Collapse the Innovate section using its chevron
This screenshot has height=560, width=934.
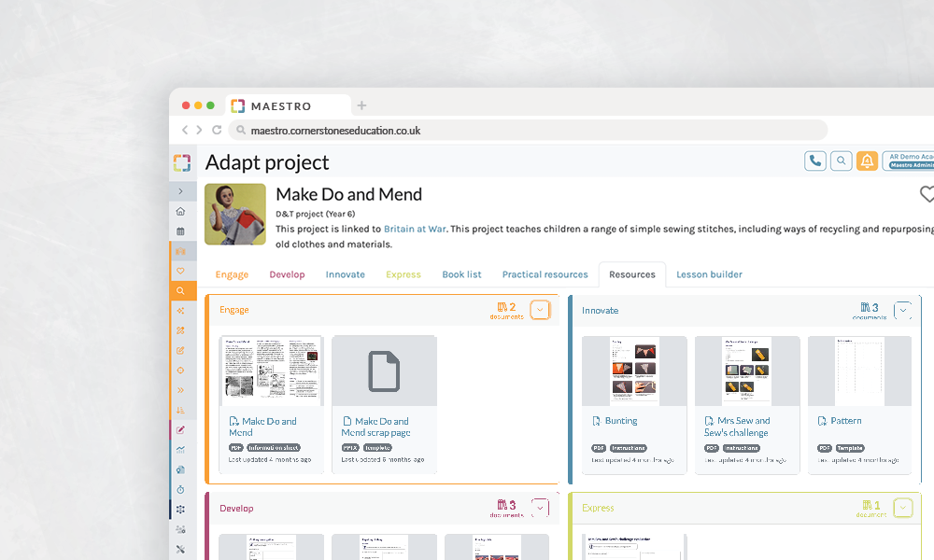[x=902, y=310]
